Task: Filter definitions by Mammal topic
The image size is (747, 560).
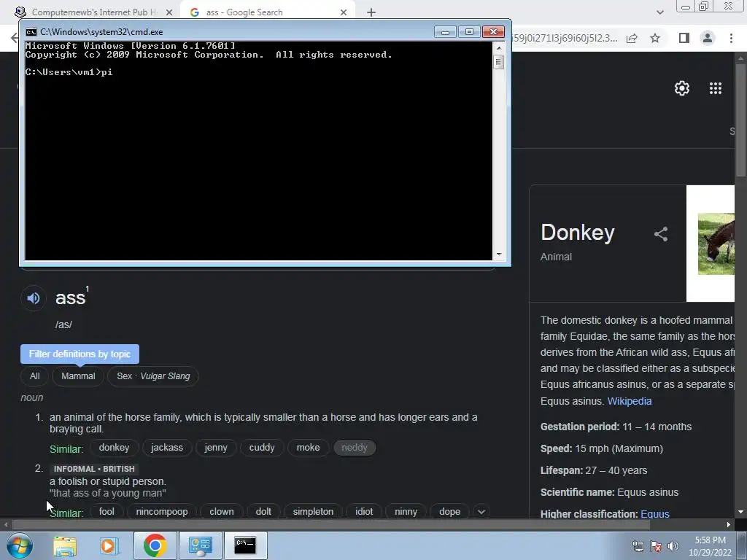Action: click(x=78, y=376)
